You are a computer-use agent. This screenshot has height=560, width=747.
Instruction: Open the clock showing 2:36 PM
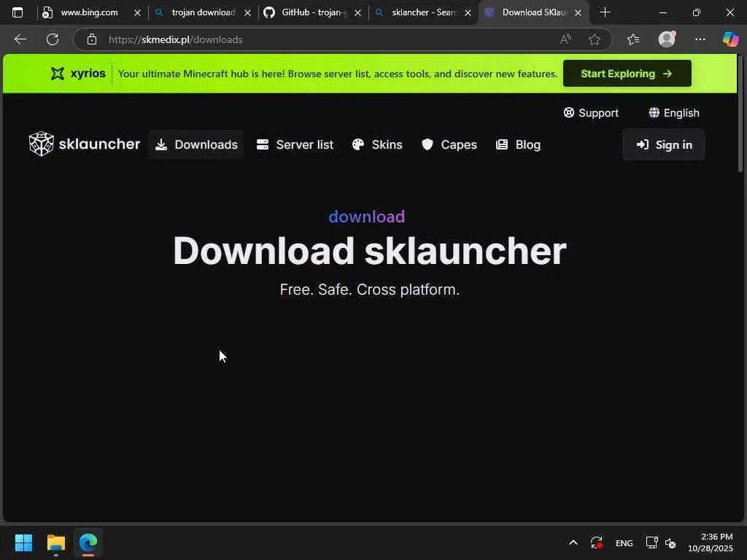tap(711, 542)
